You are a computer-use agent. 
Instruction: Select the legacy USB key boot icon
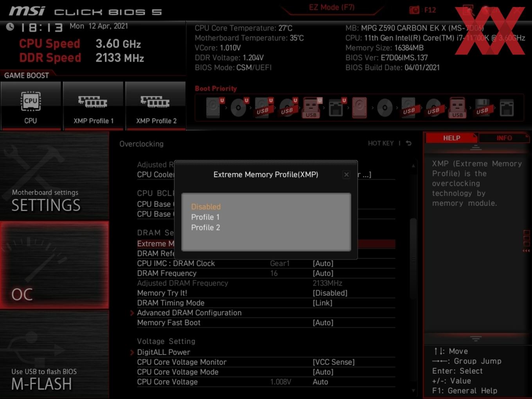(x=457, y=108)
